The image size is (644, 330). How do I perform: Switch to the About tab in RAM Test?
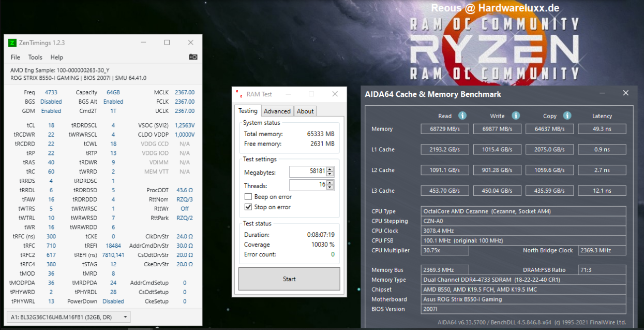[x=305, y=111]
